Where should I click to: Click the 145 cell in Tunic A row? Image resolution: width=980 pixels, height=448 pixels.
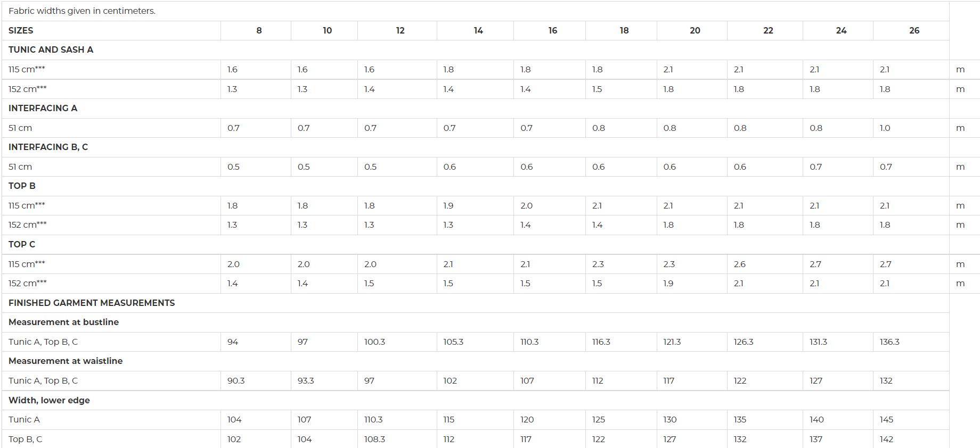[886, 420]
